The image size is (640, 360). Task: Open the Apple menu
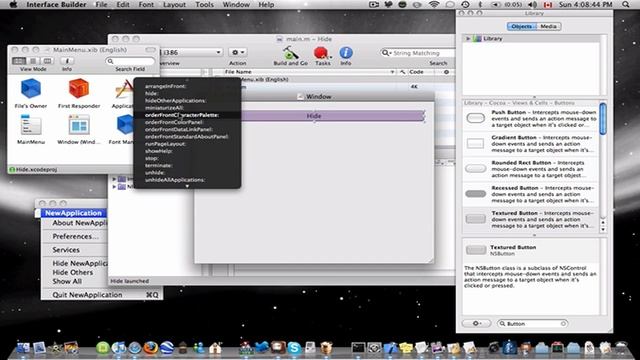point(13,4)
